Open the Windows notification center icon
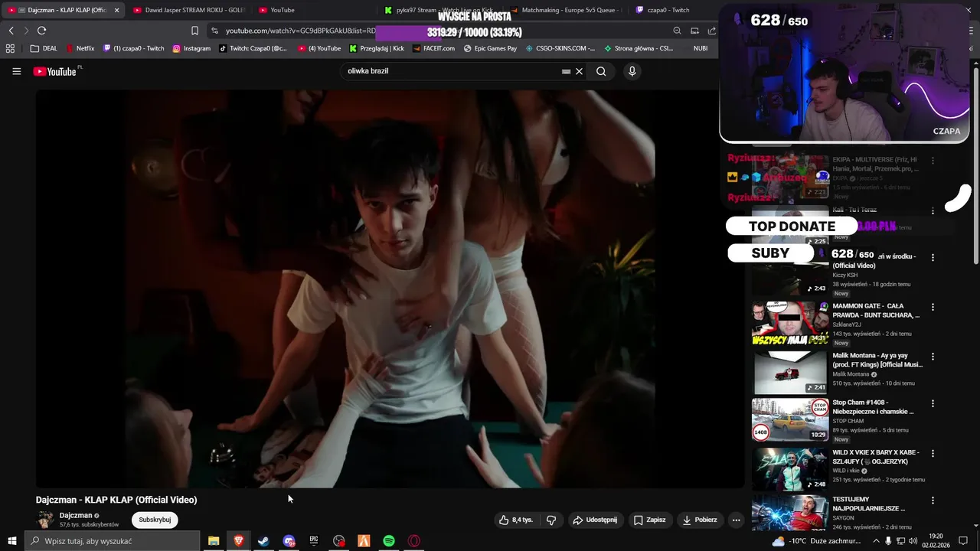 pos(963,541)
